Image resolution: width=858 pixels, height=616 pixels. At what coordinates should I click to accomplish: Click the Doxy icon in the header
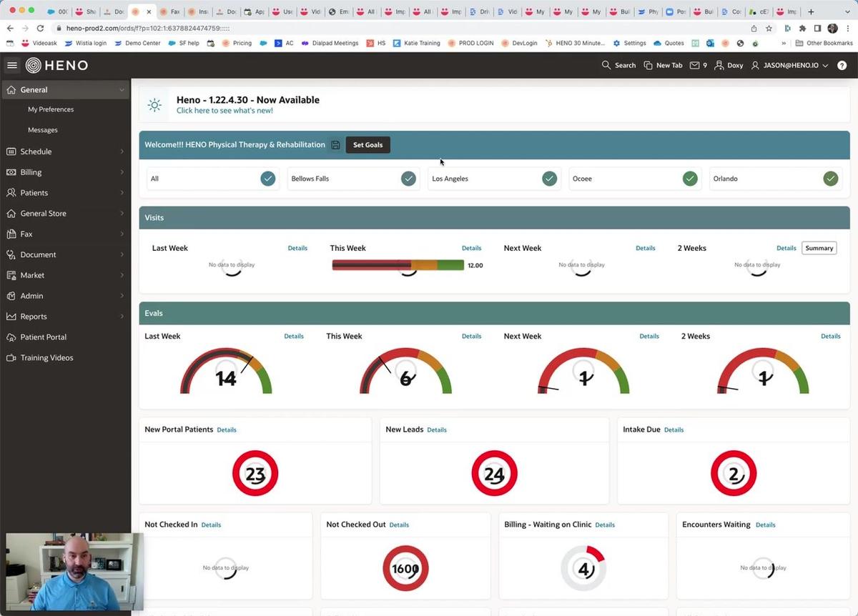[729, 65]
